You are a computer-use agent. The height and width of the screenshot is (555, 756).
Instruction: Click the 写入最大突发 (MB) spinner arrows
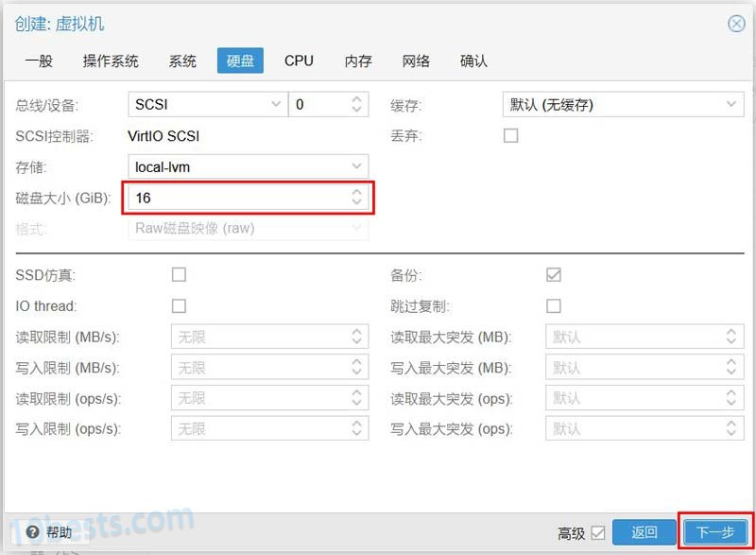pyautogui.click(x=730, y=368)
